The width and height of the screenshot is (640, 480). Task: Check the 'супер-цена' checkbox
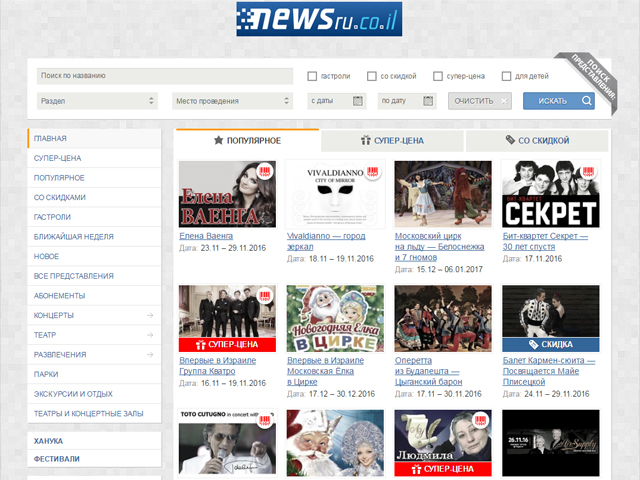pos(438,76)
